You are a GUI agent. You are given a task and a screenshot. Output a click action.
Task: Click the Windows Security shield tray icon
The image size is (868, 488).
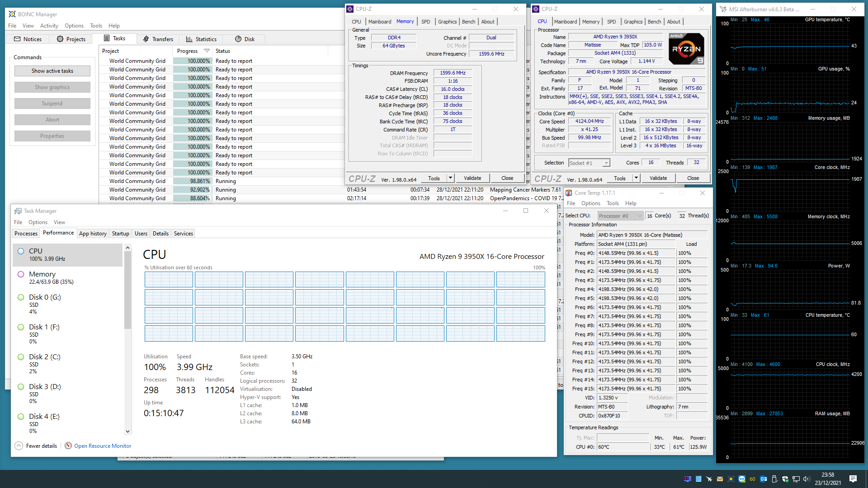point(785,479)
